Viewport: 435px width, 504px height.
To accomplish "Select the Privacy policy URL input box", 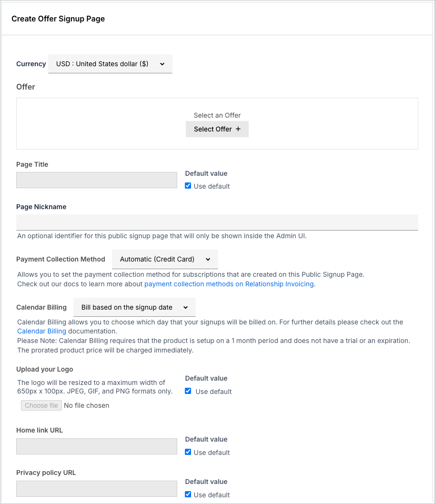I will 97,489.
